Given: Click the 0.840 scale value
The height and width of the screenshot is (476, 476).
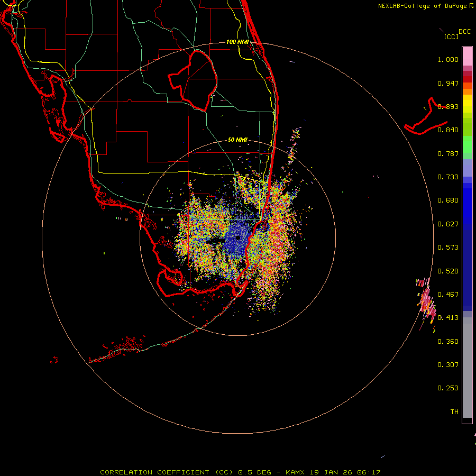Looking at the screenshot, I should tap(448, 130).
